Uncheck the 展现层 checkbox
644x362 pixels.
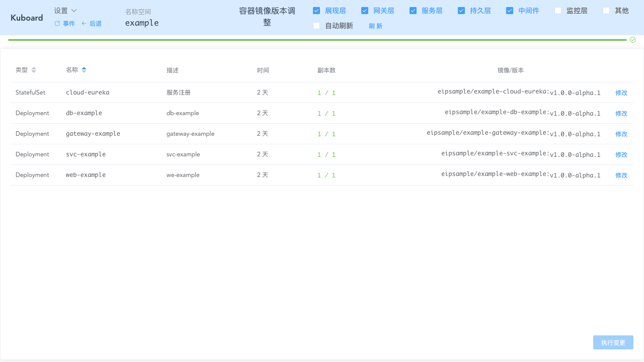tap(316, 11)
